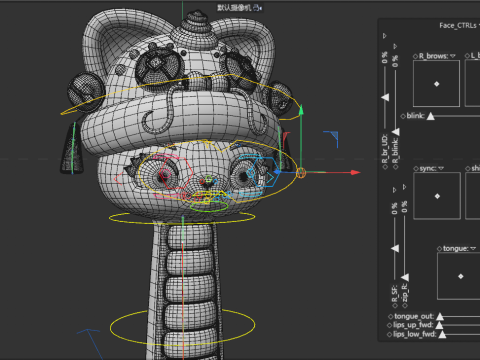Click the R_br_UD 0 % value
The height and width of the screenshot is (360, 480).
[385, 57]
